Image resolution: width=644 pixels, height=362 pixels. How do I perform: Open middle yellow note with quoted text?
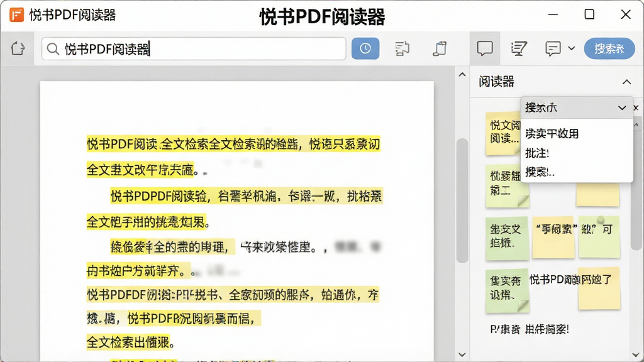pyautogui.click(x=553, y=237)
